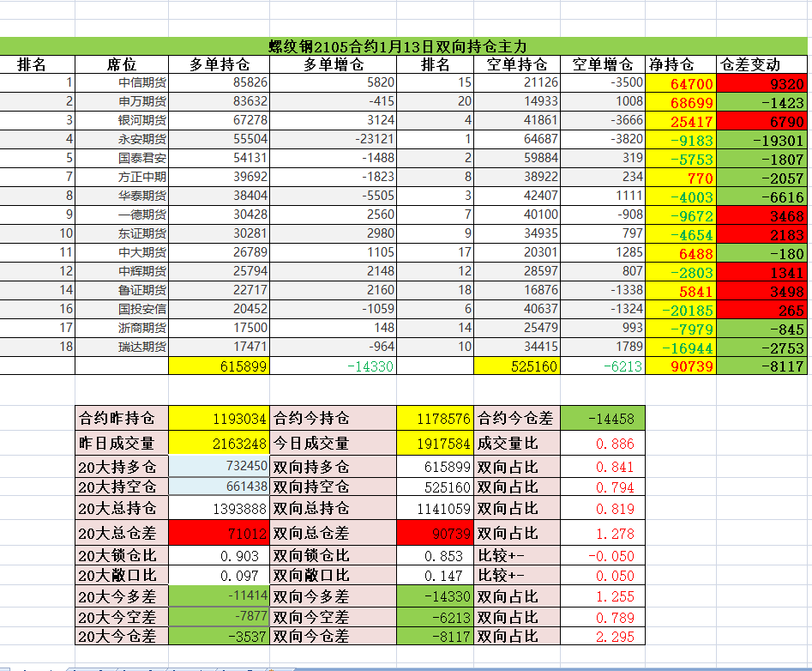Click the 20大今仓差 value -3537
The image size is (812, 671).
point(219,636)
